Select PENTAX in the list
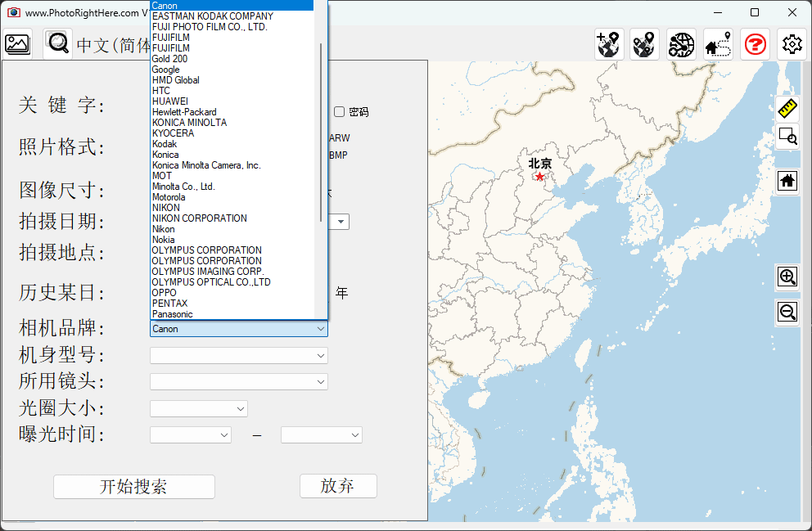The height and width of the screenshot is (531, 812). (x=232, y=304)
